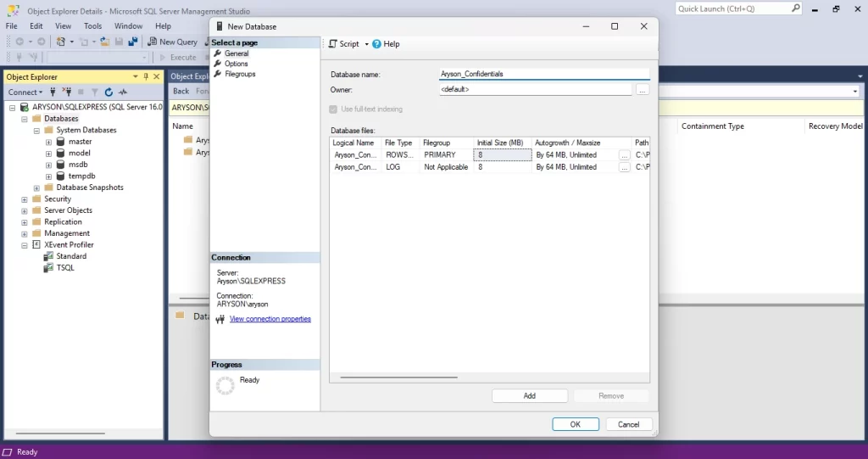Image resolution: width=868 pixels, height=459 pixels.
Task: Open the Connect dropdown in Object Explorer
Action: pyautogui.click(x=25, y=92)
